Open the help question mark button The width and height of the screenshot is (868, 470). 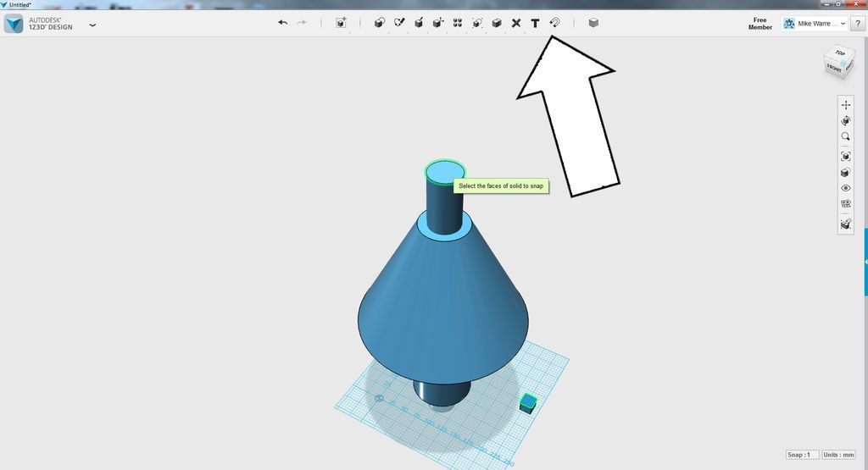click(858, 23)
